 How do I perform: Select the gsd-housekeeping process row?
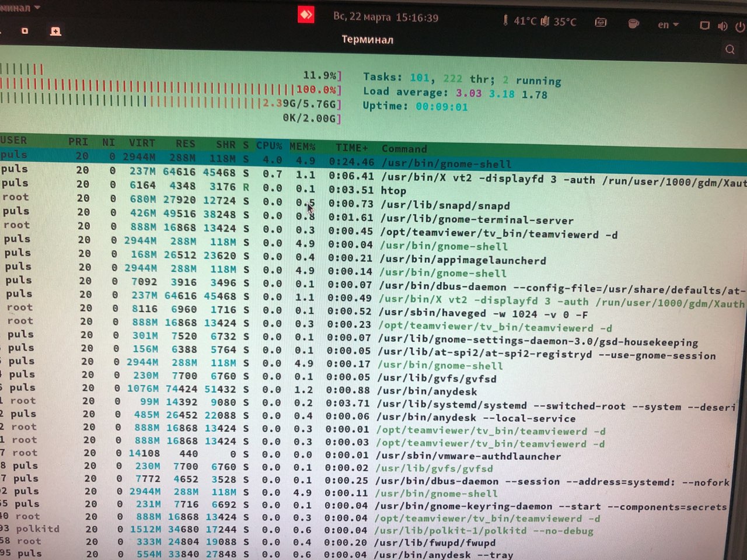(373, 338)
